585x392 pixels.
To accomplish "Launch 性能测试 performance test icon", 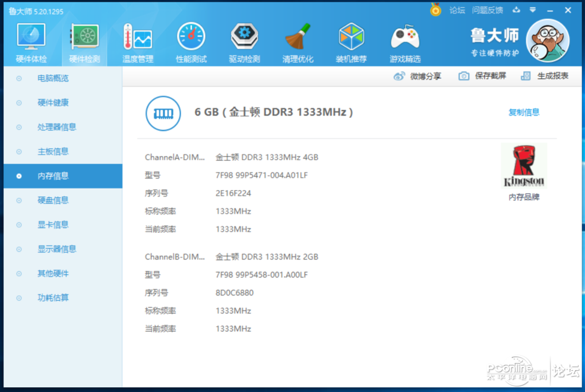I will pos(191,43).
